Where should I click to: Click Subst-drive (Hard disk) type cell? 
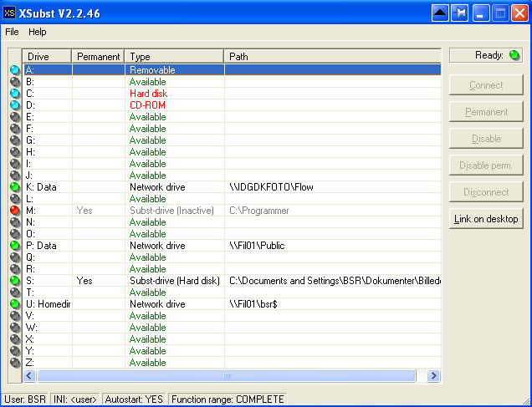coord(175,281)
